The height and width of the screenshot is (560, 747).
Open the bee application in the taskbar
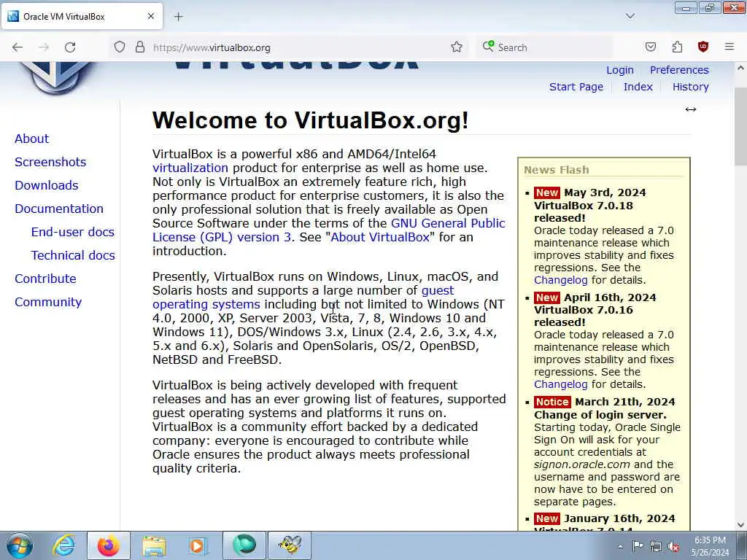(290, 545)
